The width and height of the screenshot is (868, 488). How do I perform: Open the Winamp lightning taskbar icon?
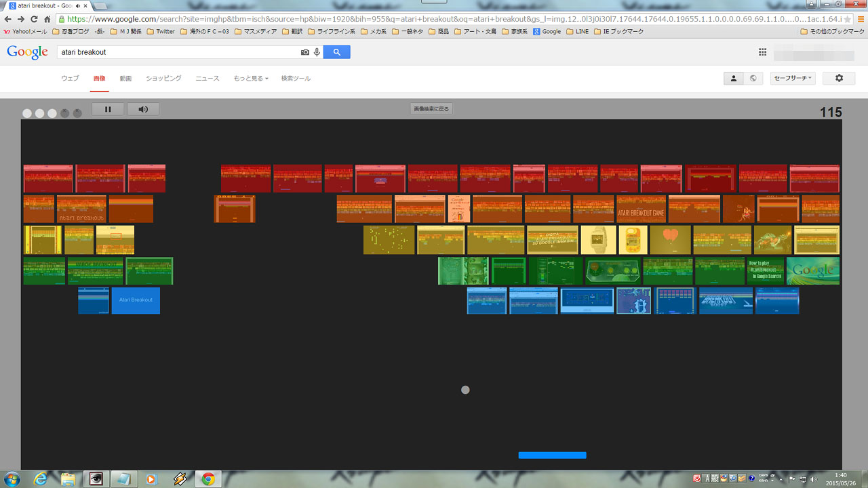(180, 479)
